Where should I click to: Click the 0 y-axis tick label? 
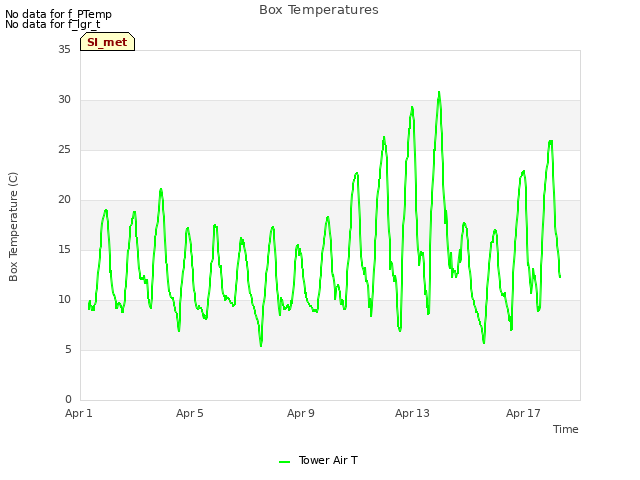coord(68,400)
